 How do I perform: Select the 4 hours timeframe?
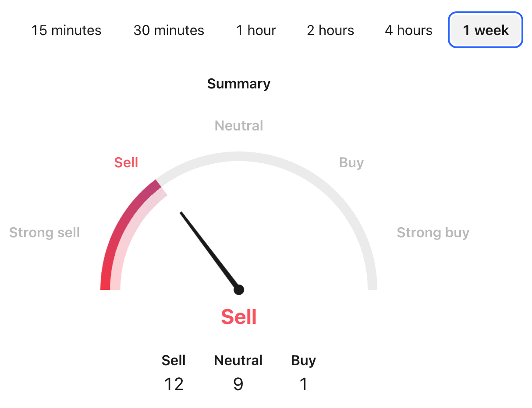point(408,30)
